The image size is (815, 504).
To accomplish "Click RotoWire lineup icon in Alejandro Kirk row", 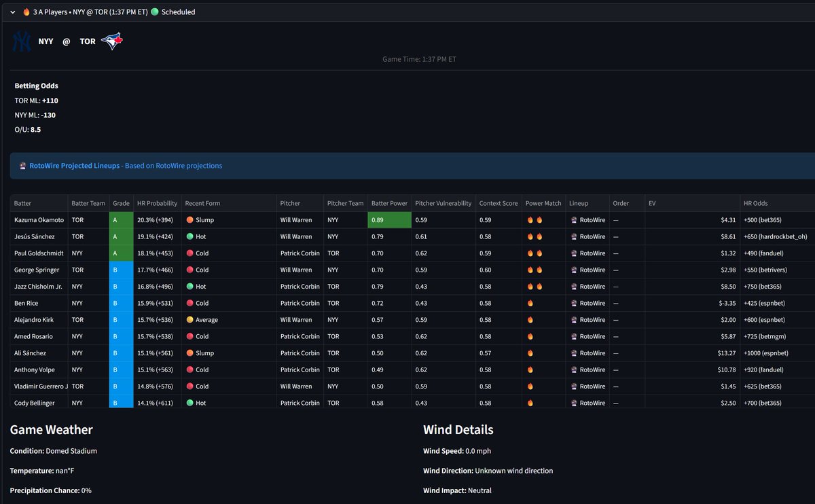I will [574, 320].
